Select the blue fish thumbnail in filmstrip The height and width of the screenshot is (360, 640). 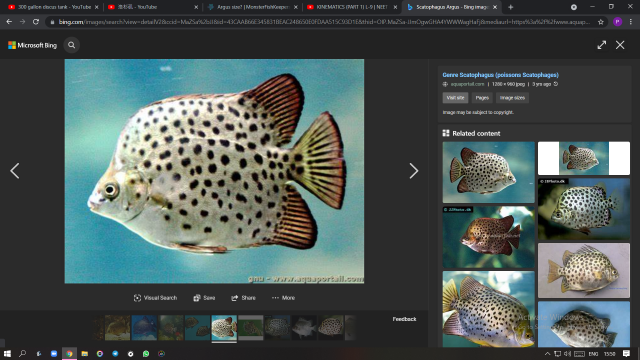point(144,328)
